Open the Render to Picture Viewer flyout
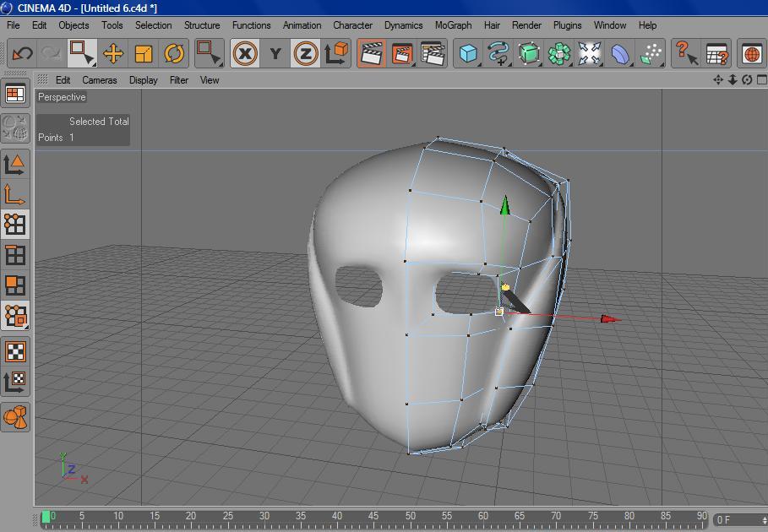The image size is (768, 532). pyautogui.click(x=402, y=53)
